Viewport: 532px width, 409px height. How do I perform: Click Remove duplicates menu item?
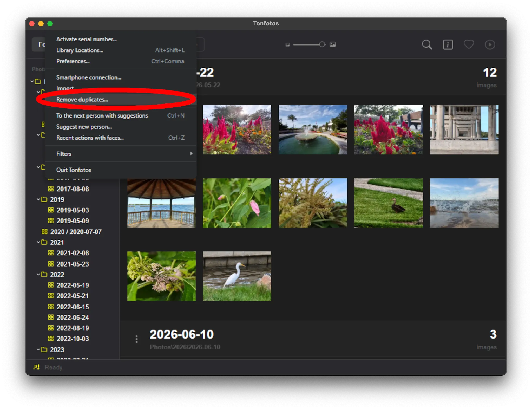tap(121, 100)
